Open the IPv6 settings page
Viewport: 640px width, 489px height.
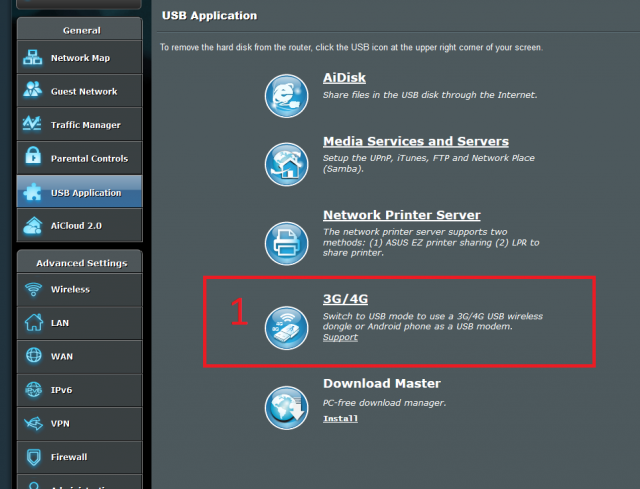tap(62, 390)
